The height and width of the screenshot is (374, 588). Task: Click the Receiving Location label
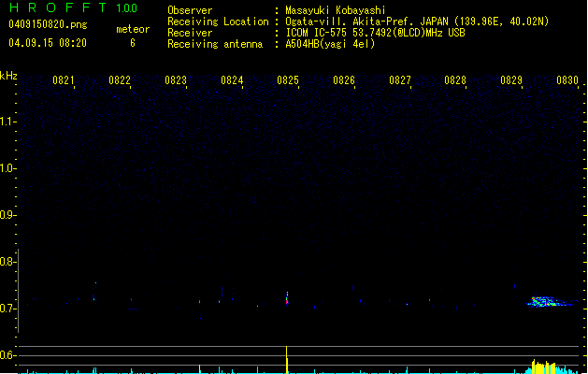tap(218, 22)
